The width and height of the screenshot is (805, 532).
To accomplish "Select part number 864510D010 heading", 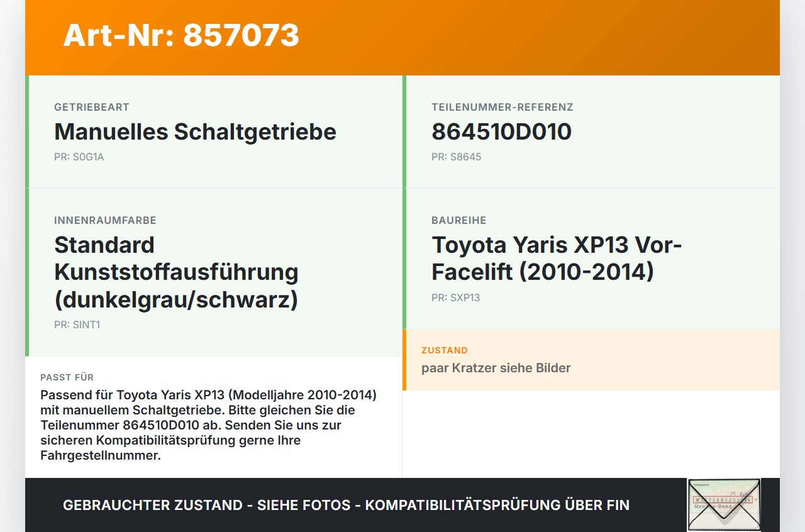I will point(501,132).
